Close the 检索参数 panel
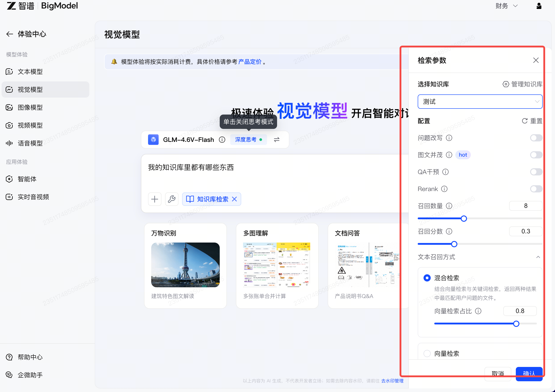Image resolution: width=555 pixels, height=392 pixels. point(536,60)
